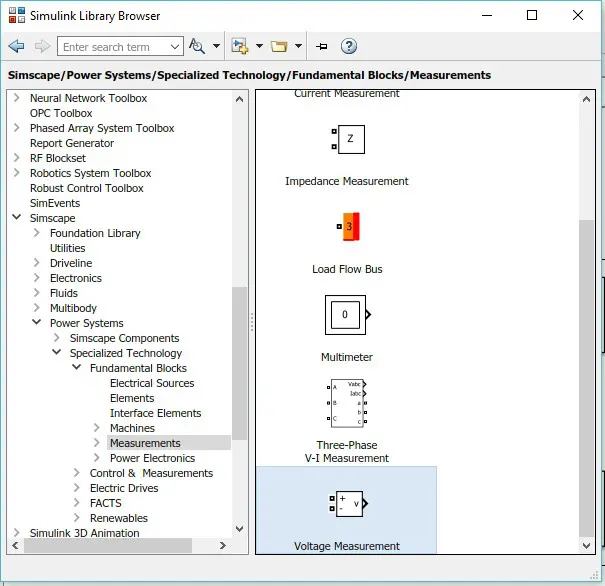Select Electrical Sources in the tree

coord(152,383)
